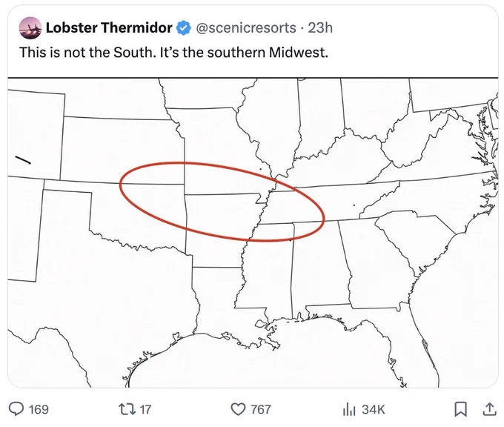Repost using the retweet arrows icon
The image size is (504, 427).
tap(127, 409)
